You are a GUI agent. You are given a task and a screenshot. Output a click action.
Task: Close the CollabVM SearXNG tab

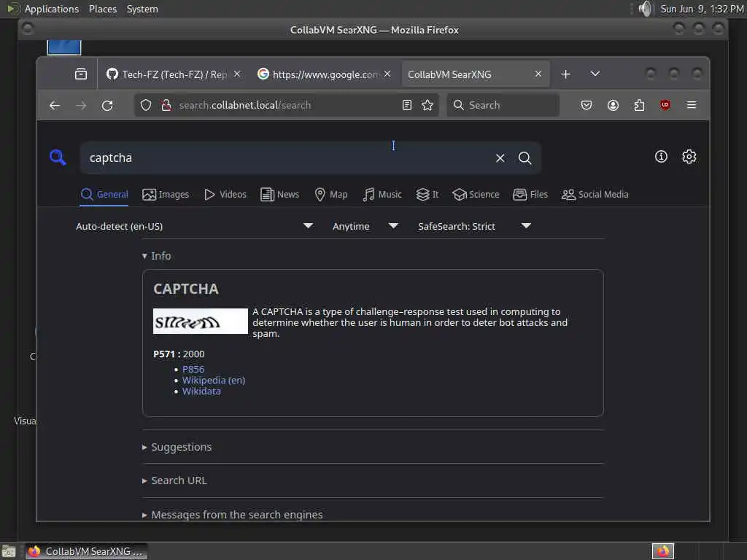click(x=538, y=74)
